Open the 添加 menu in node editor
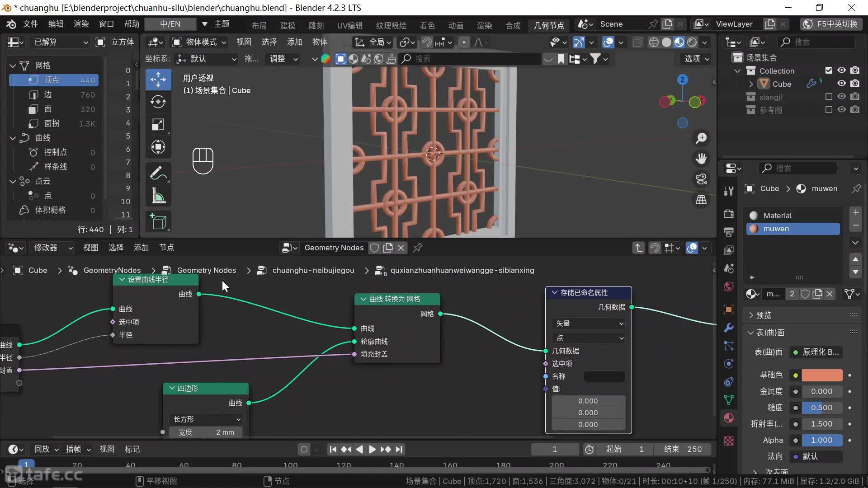 pos(141,248)
